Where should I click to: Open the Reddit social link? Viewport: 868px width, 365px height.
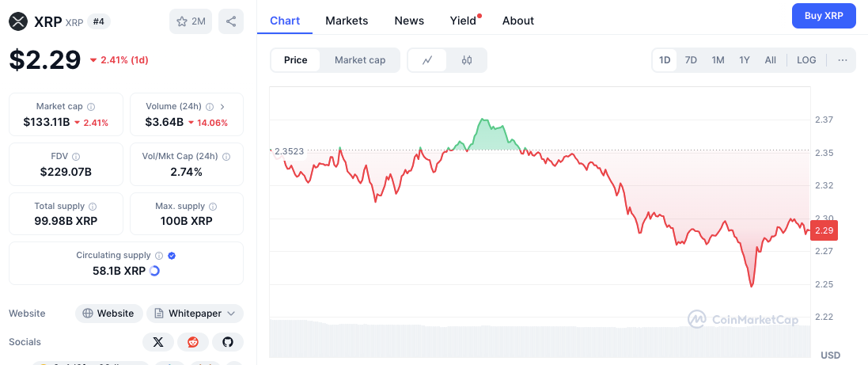[193, 342]
